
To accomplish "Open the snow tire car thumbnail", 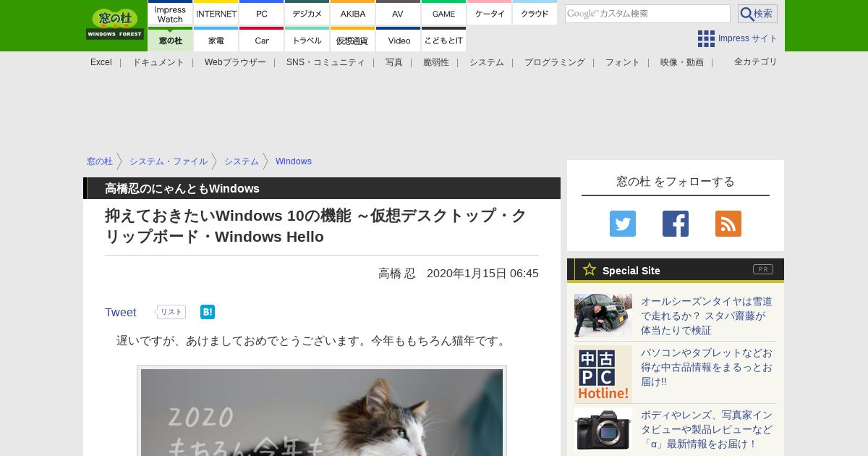I will tap(603, 316).
